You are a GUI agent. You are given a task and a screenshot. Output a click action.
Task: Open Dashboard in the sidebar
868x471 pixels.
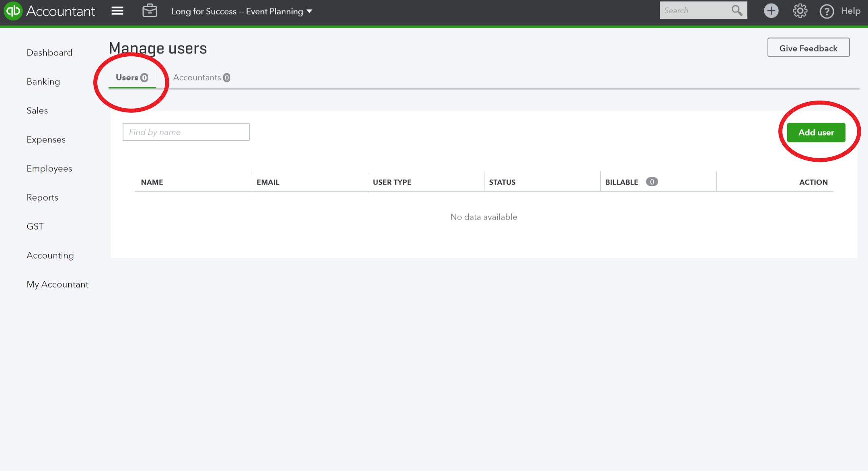[49, 53]
